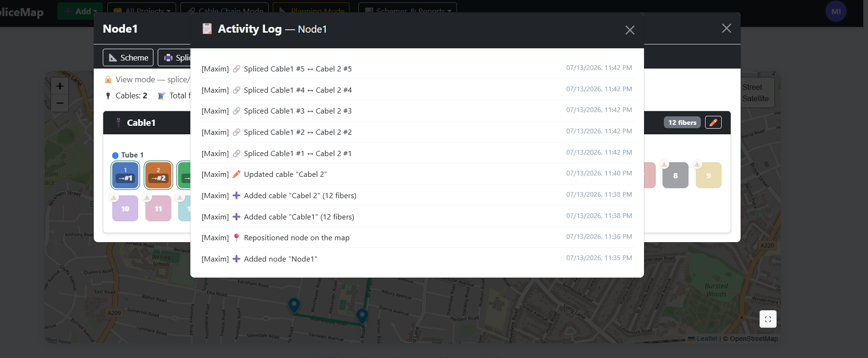Zoom out on the map
868x358 pixels.
[60, 103]
